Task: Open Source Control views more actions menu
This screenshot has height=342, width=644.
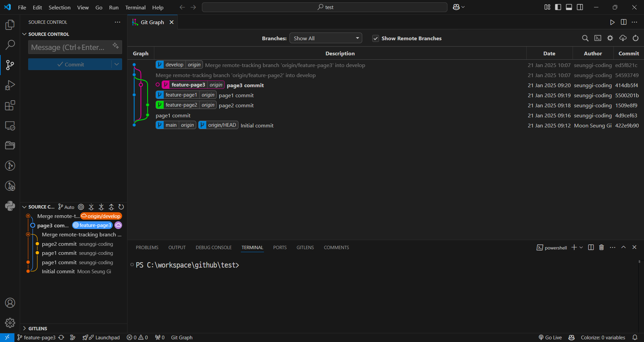Action: (x=117, y=22)
